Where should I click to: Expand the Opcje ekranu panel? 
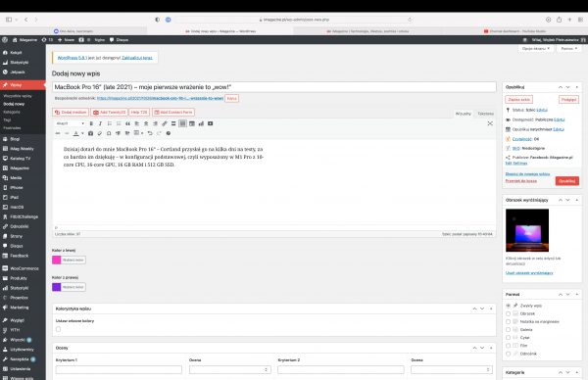tap(536, 49)
